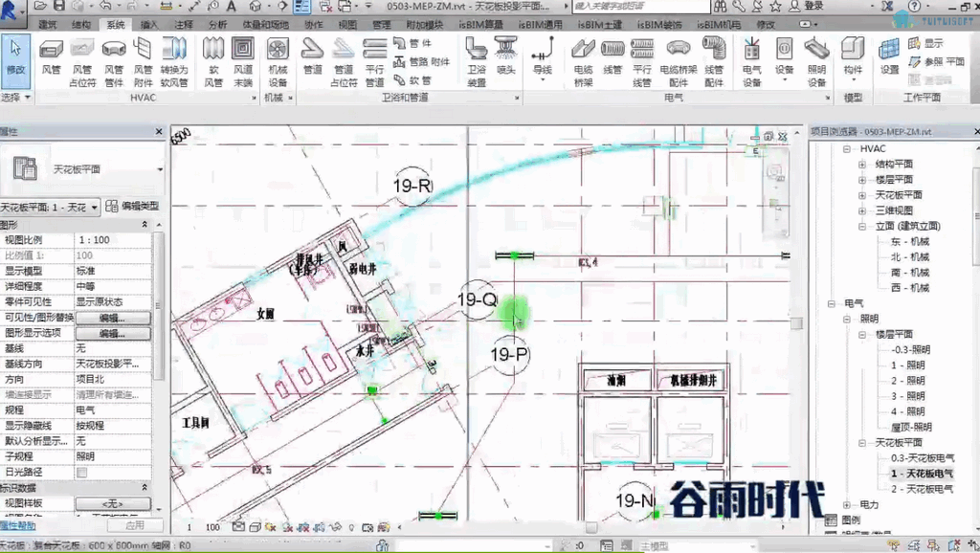Select the 屋顶-照明 view in browser
Screen dimensions: 980x553
tap(911, 428)
